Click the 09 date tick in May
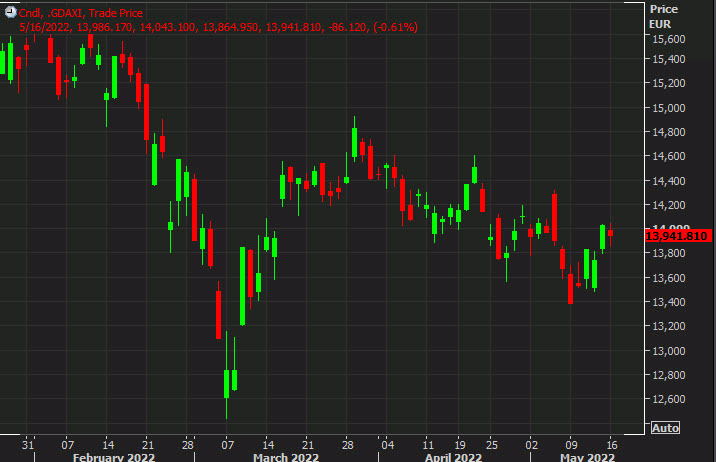The width and height of the screenshot is (716, 462). point(571,445)
